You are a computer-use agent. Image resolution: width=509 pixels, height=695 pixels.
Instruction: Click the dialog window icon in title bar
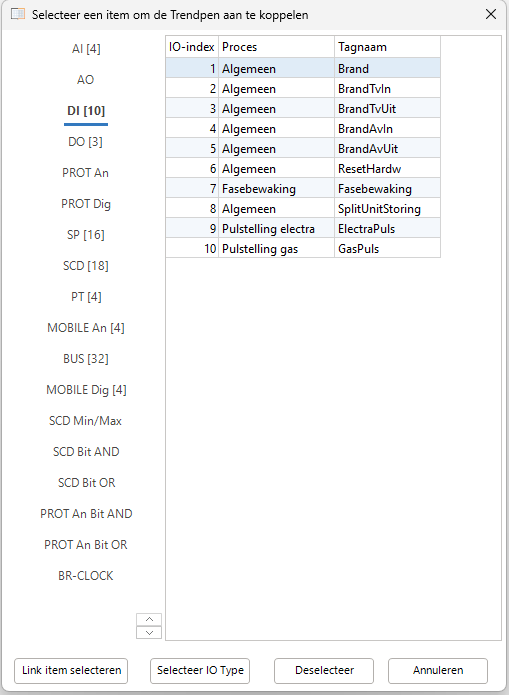point(18,14)
